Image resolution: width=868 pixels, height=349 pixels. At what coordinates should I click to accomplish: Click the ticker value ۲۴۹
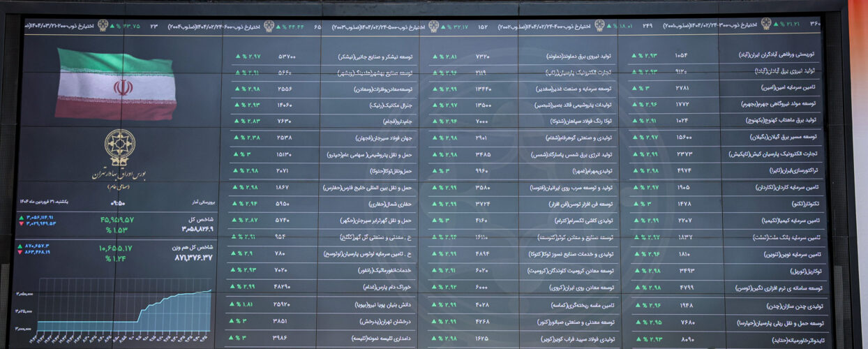pyautogui.click(x=648, y=26)
